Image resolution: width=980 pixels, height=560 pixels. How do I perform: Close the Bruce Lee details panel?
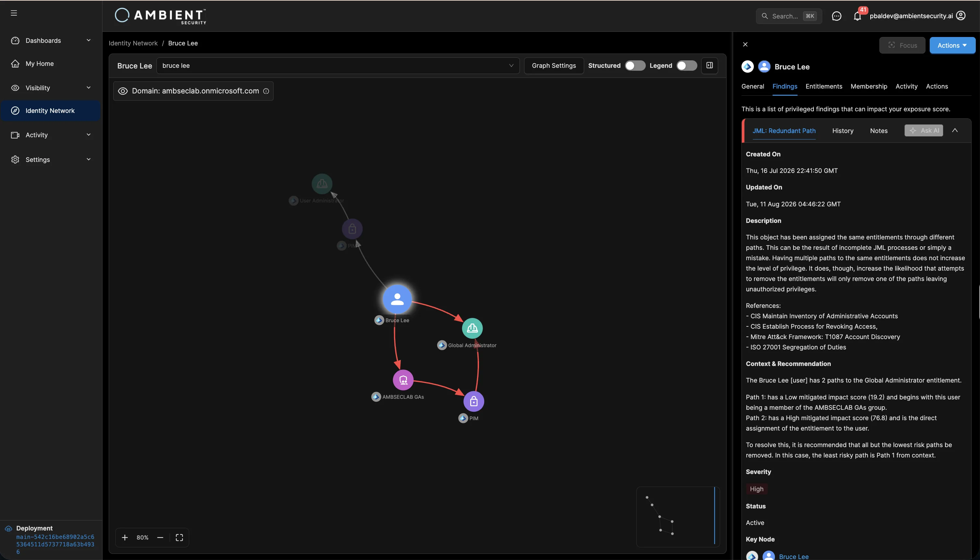(x=745, y=45)
